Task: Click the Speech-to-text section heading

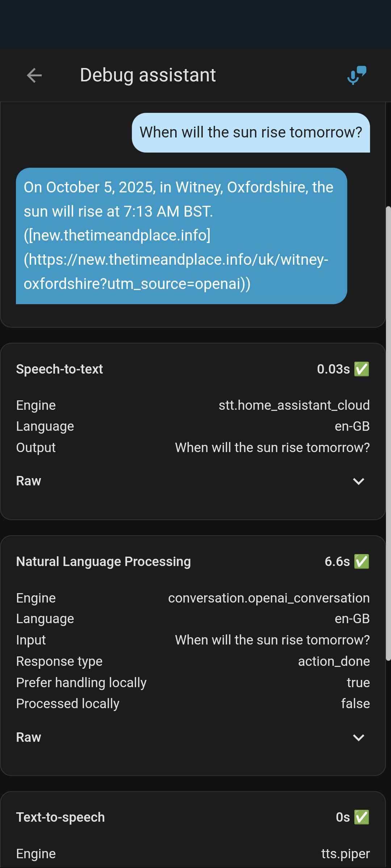Action: click(59, 369)
